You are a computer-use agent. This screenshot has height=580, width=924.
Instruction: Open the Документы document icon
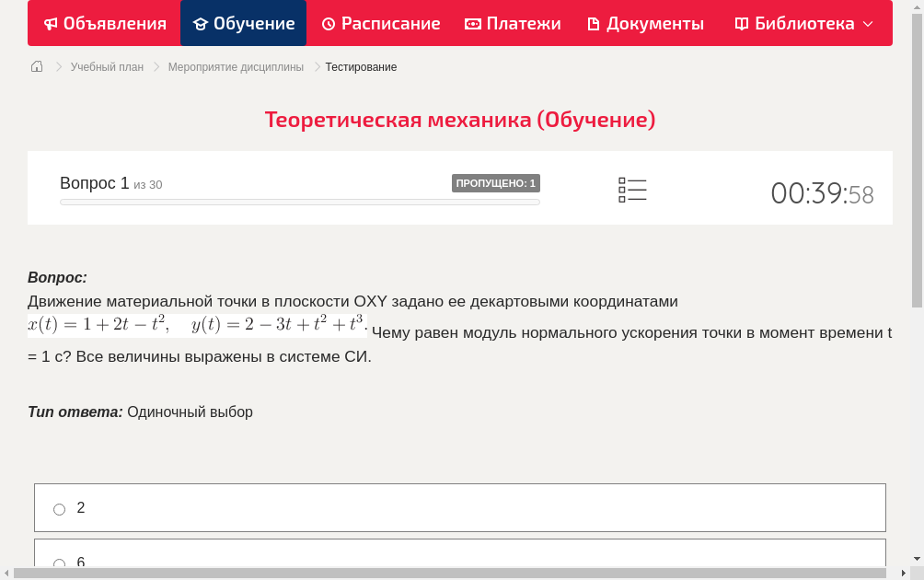click(x=594, y=23)
